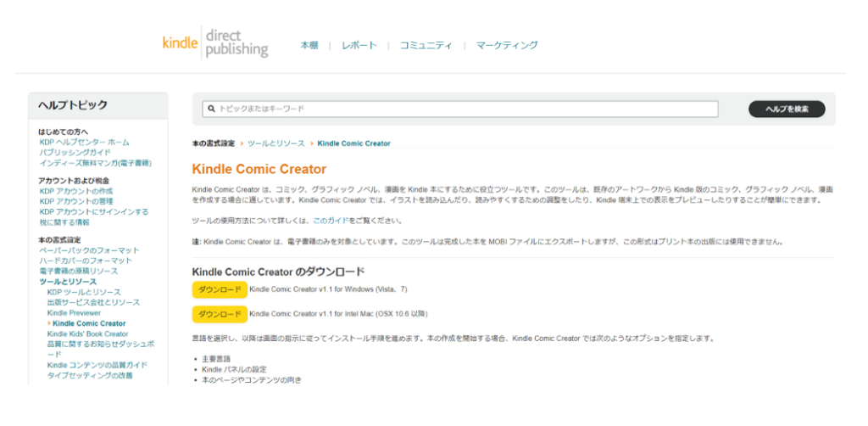Image resolution: width=868 pixels, height=426 pixels.
Task: Click the ヘルプを検索 button
Action: click(x=787, y=109)
